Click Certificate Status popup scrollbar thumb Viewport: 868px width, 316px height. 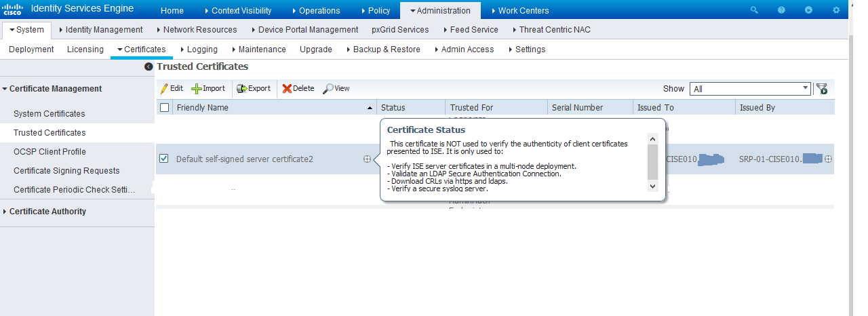pyautogui.click(x=653, y=161)
